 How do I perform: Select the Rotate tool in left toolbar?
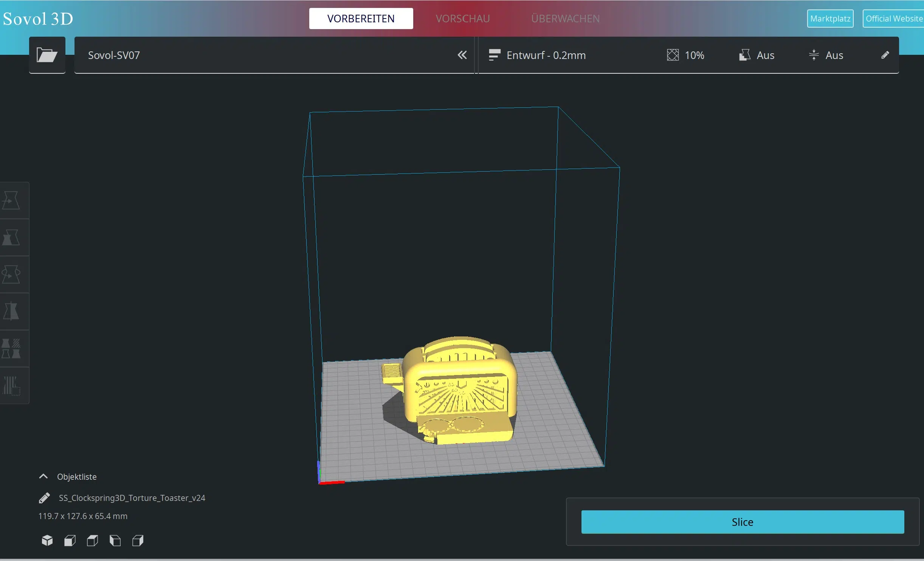(x=11, y=274)
